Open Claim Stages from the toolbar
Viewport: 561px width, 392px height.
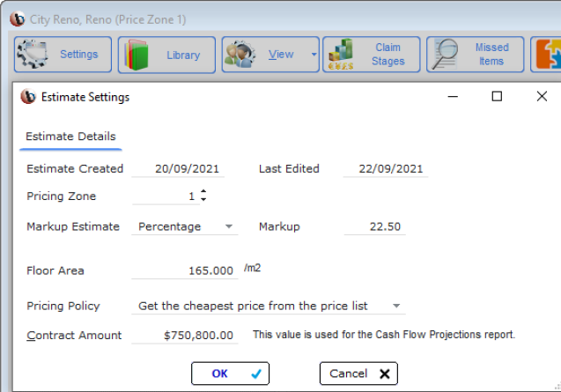click(372, 55)
